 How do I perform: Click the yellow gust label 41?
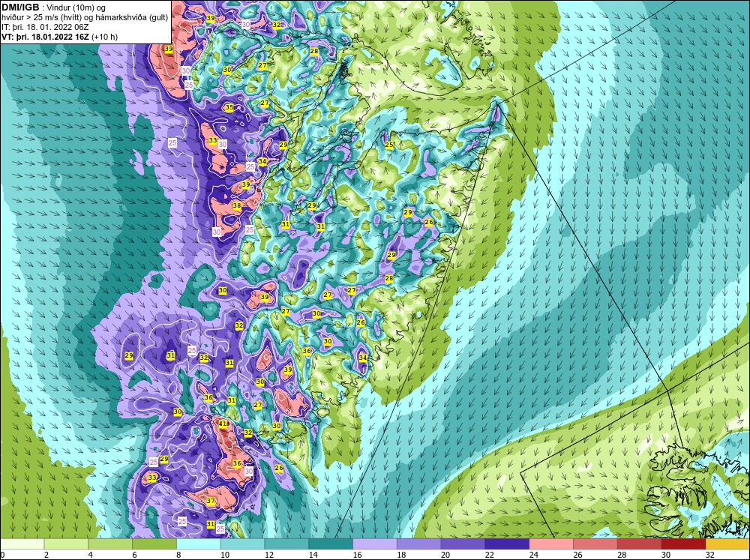[x=223, y=424]
